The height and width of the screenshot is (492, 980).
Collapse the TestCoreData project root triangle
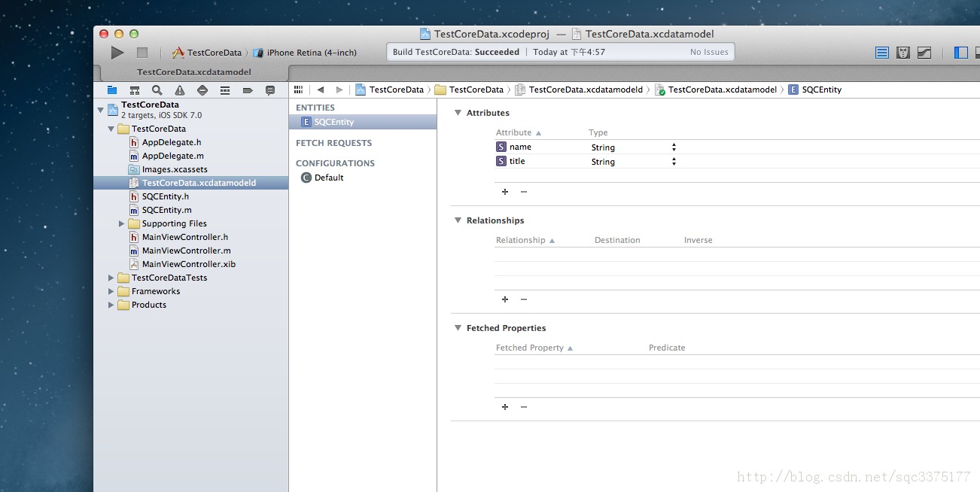click(101, 110)
